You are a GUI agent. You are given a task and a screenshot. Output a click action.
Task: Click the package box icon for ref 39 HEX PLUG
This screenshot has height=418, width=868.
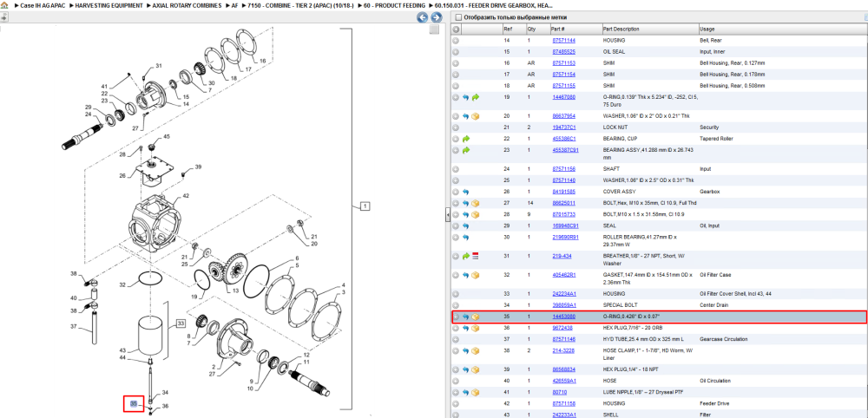tap(475, 369)
